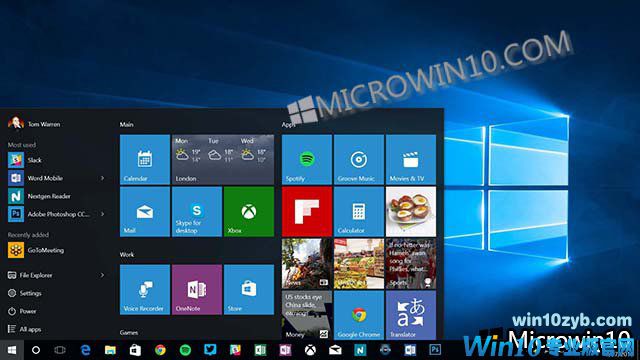Open Twitter from the taskbar
The width and height of the screenshot is (640, 360).
pyautogui.click(x=210, y=350)
